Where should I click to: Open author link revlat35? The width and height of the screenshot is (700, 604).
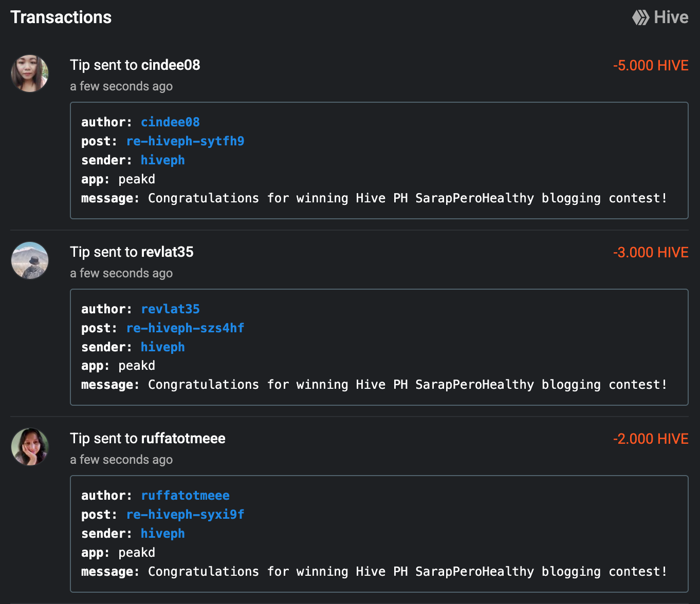coord(170,309)
